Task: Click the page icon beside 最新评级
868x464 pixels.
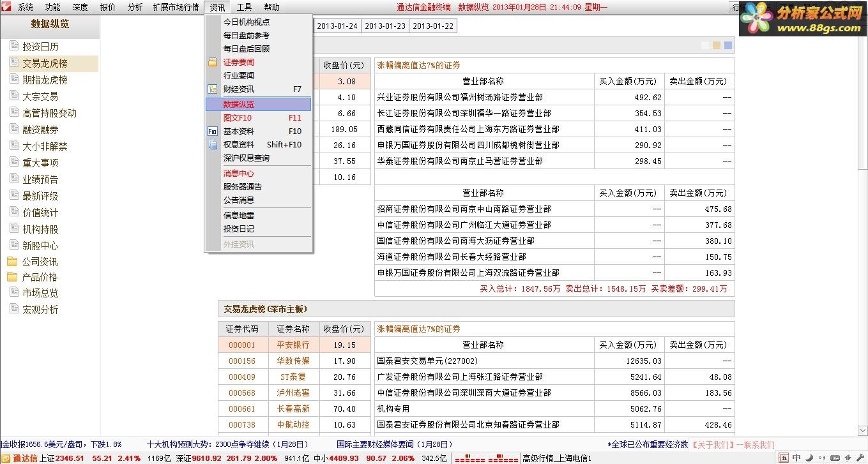Action: (x=14, y=196)
